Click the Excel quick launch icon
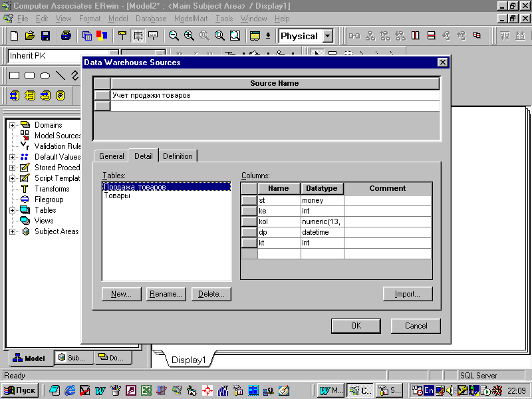Viewport: 532px width, 399px height. 146,390
